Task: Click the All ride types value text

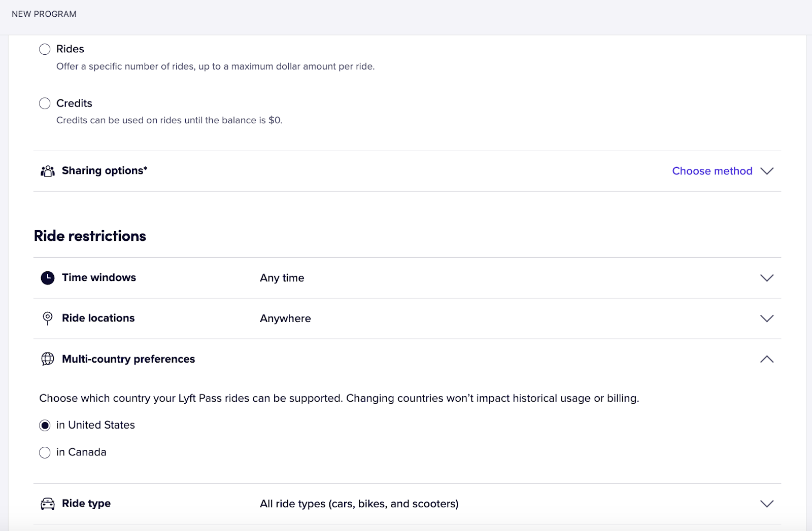Action: [x=359, y=504]
